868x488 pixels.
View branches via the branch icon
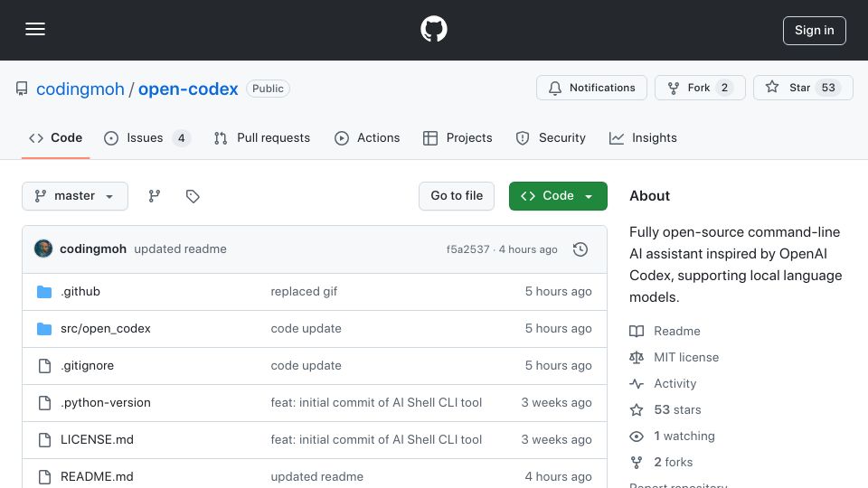[155, 196]
